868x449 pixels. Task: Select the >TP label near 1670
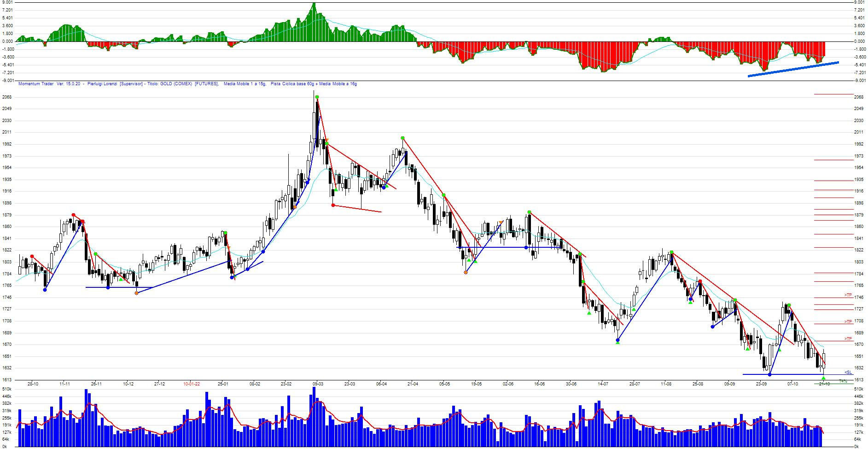click(x=848, y=339)
